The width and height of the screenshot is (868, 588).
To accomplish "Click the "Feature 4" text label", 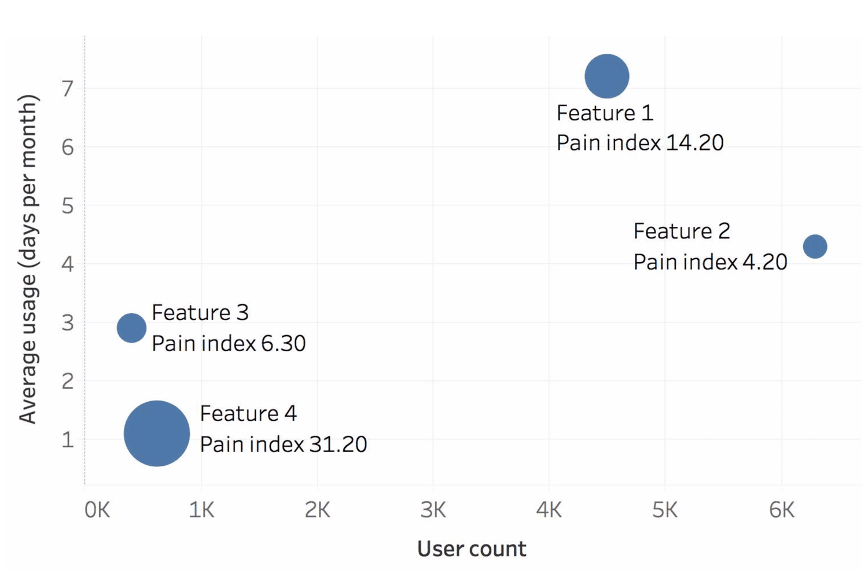I will point(248,413).
